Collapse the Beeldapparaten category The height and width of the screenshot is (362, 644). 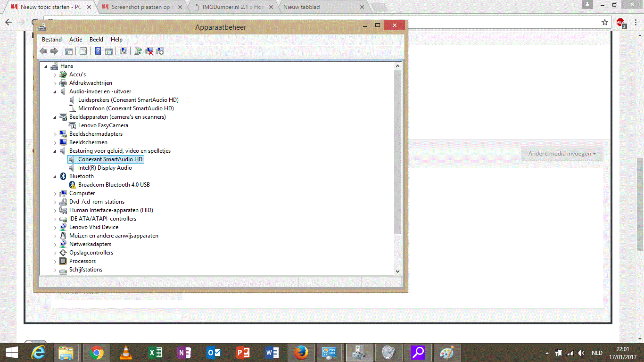[x=55, y=117]
